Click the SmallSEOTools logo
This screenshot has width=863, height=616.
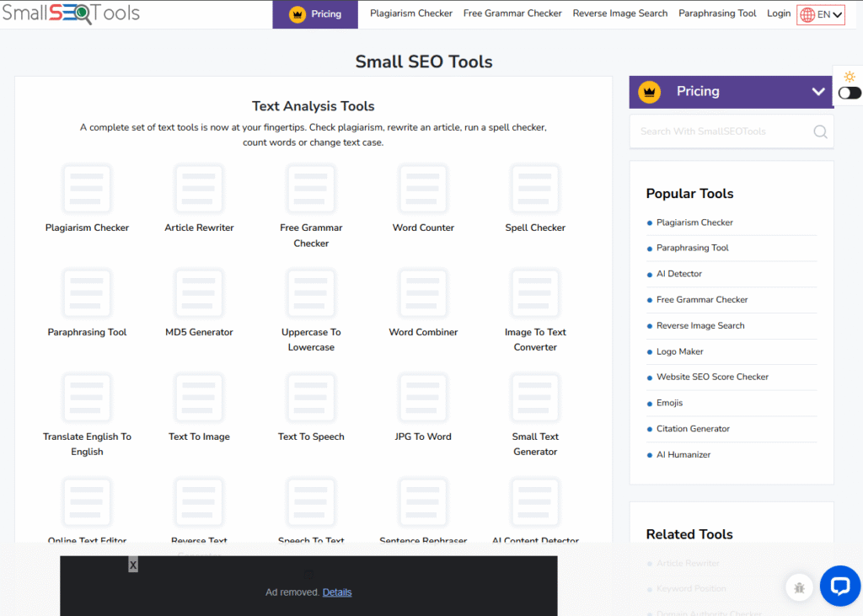[x=71, y=13]
